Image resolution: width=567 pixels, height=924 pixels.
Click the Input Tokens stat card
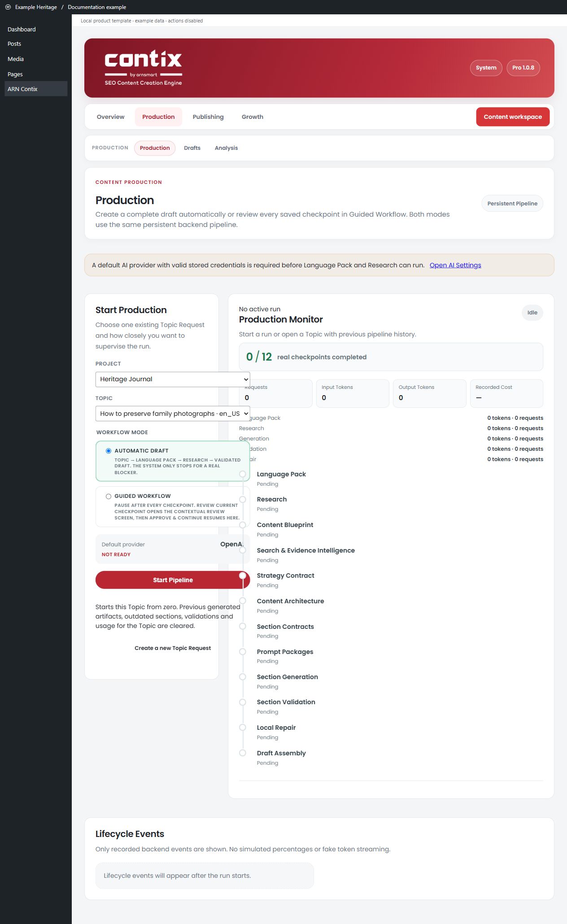click(353, 393)
